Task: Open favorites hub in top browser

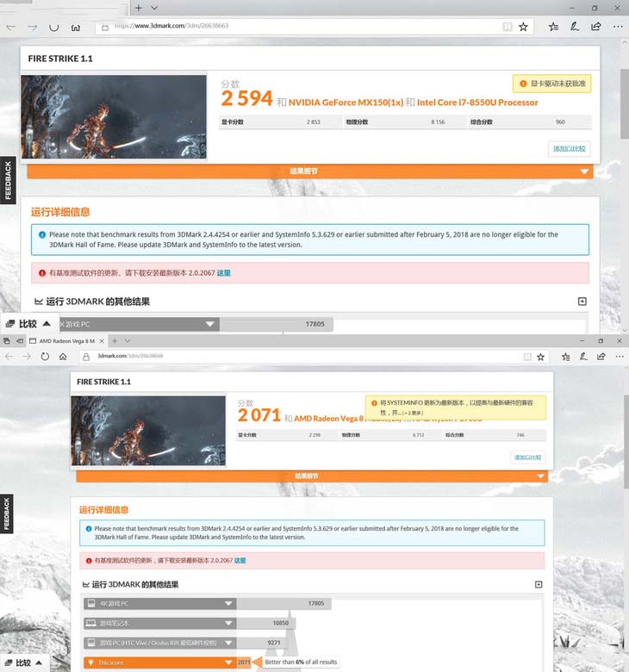Action: click(553, 27)
